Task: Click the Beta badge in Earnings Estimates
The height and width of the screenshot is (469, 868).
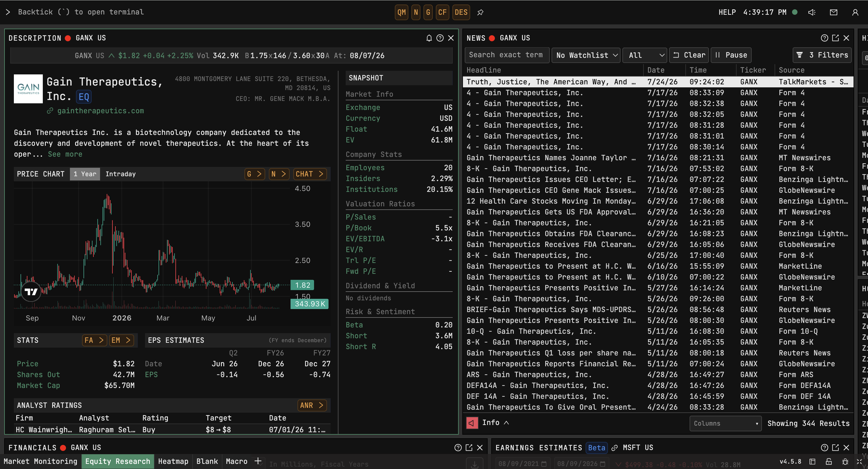Action: (x=596, y=448)
